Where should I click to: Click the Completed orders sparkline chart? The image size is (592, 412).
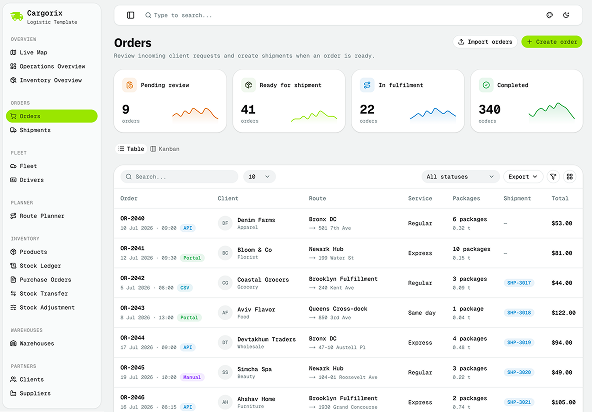point(552,112)
